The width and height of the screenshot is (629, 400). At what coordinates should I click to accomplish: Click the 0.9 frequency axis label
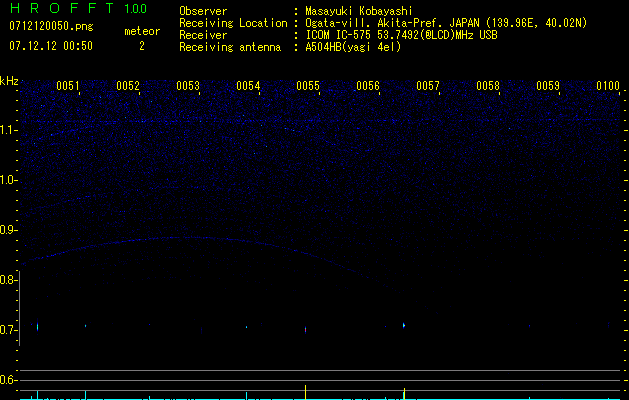9,230
